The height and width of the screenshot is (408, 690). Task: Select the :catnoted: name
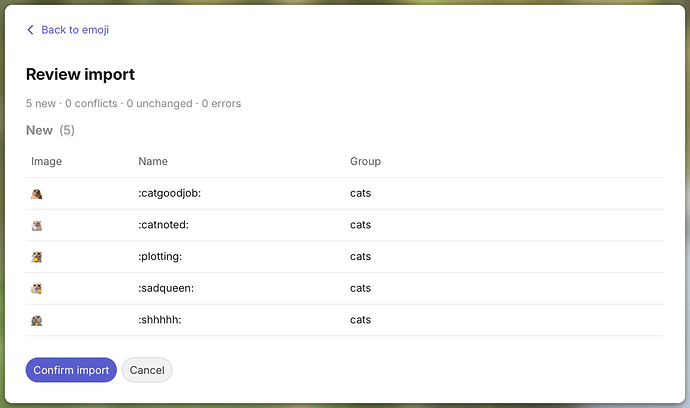pos(163,225)
